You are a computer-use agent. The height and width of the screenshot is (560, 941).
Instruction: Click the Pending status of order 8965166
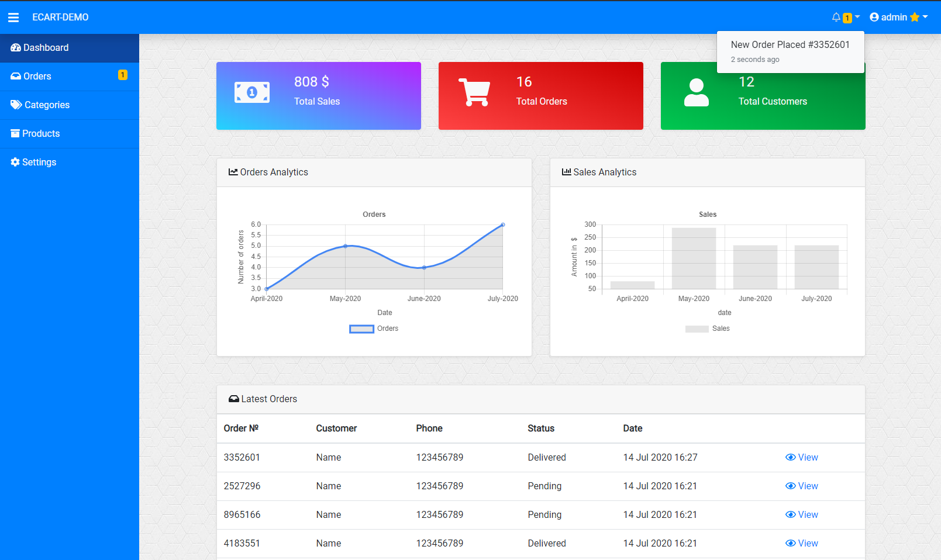pos(544,515)
